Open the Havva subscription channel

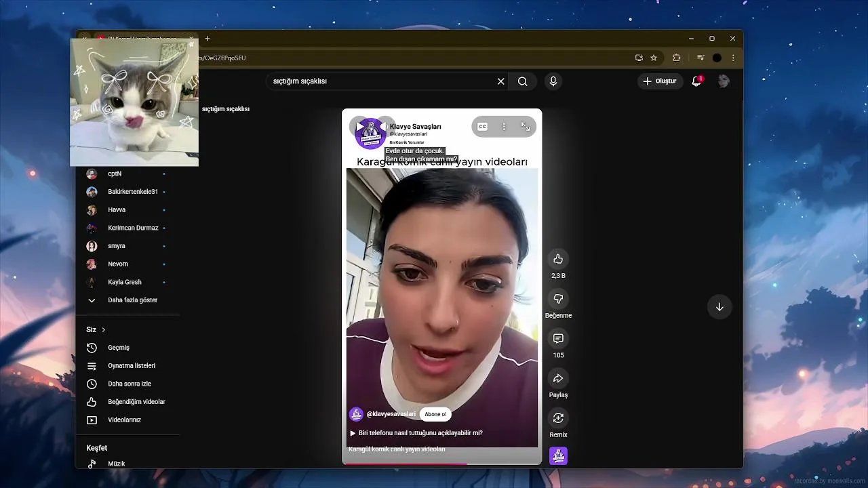click(127, 210)
